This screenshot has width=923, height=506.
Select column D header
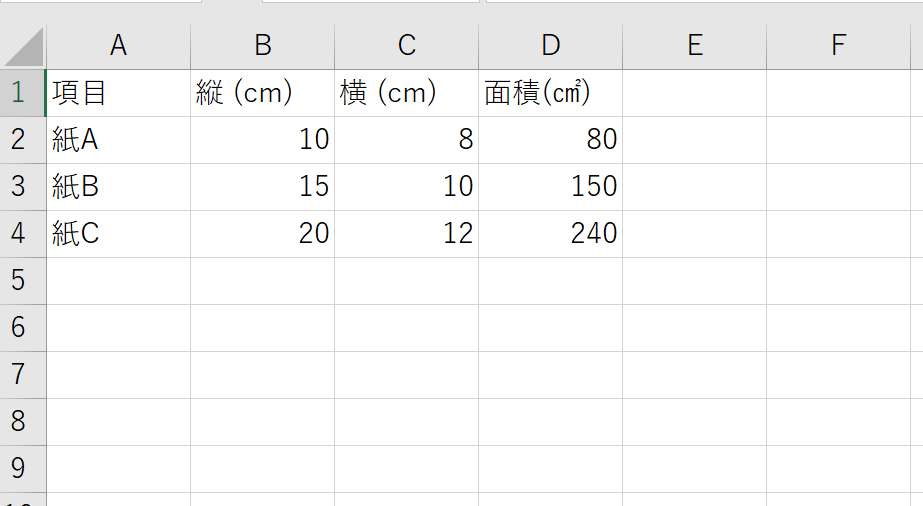[550, 46]
